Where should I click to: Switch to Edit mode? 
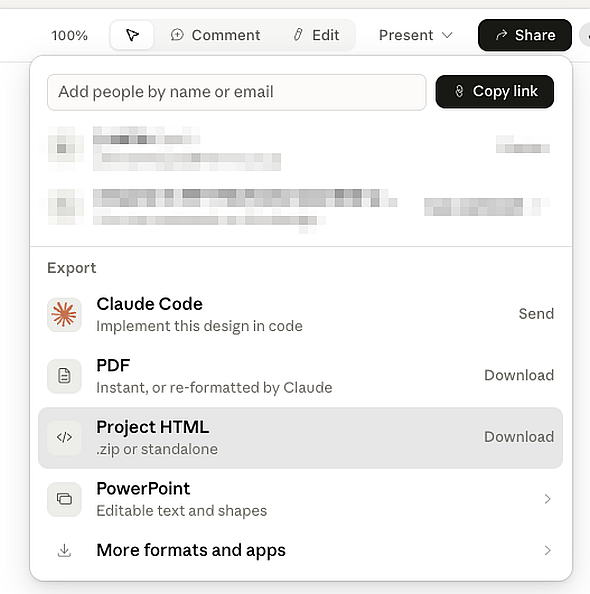(x=316, y=35)
